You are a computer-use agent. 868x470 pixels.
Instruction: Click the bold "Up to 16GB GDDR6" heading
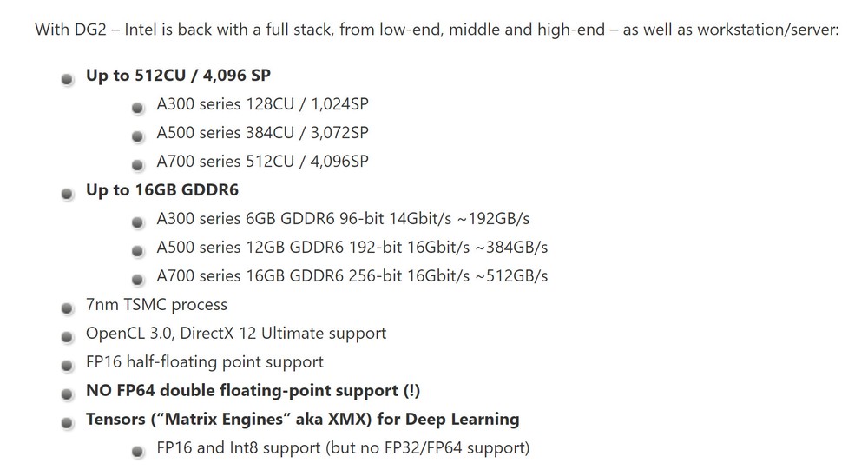pyautogui.click(x=161, y=190)
